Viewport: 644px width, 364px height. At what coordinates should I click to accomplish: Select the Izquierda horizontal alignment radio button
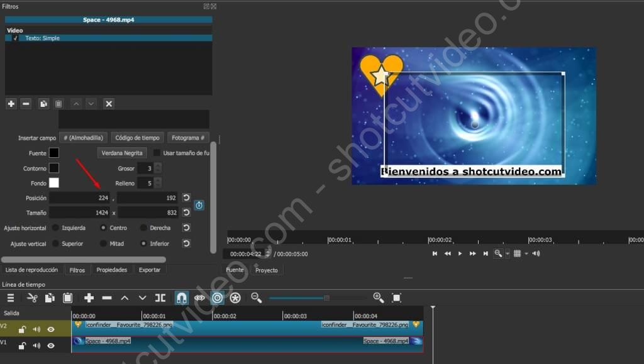click(56, 228)
